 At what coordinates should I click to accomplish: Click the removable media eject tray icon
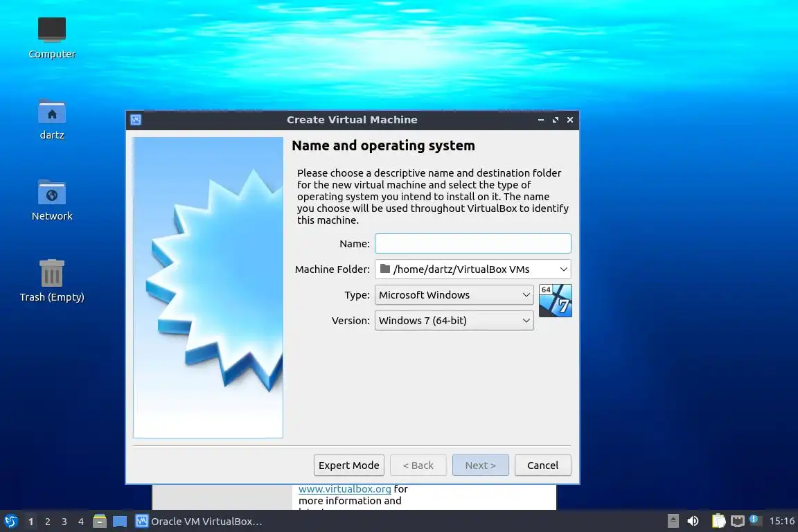pyautogui.click(x=673, y=521)
